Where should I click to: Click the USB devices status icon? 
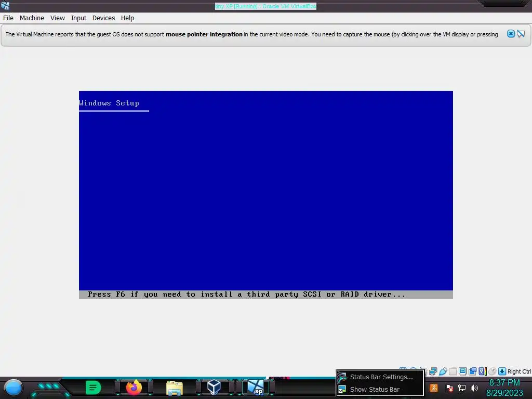443,371
